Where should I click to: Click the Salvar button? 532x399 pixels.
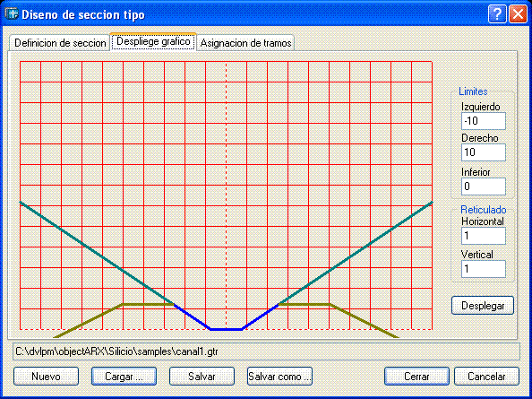(202, 377)
